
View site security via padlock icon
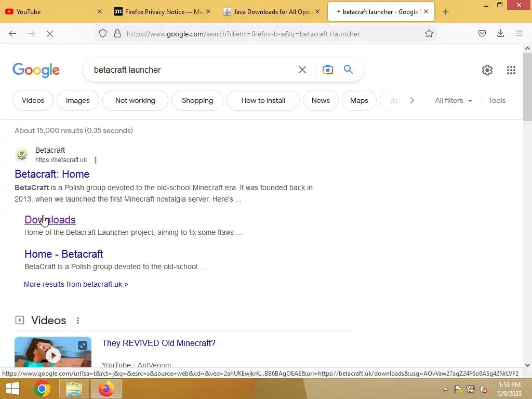117,34
